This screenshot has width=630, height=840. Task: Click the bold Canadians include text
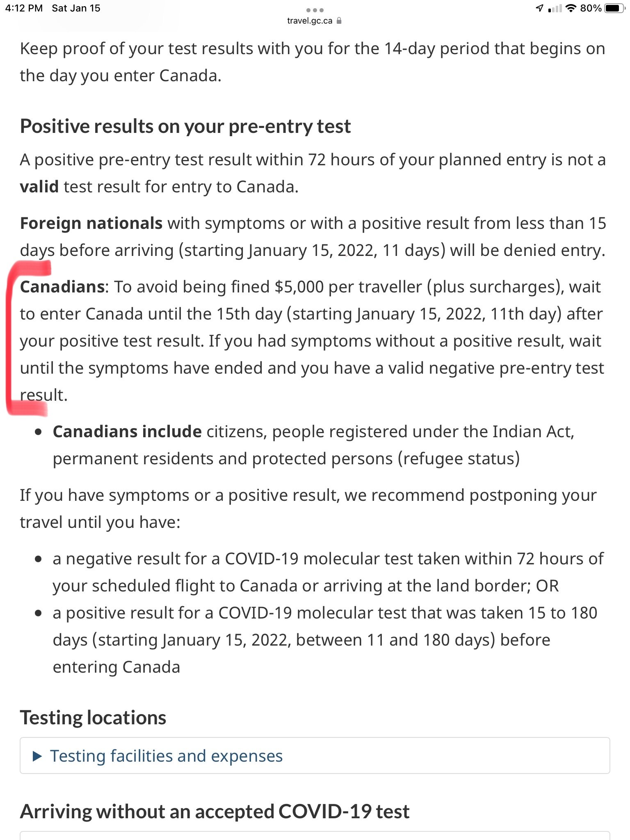(127, 431)
